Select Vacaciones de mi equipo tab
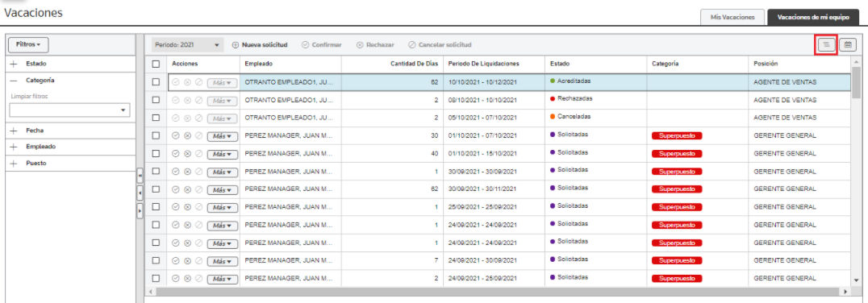 (812, 17)
